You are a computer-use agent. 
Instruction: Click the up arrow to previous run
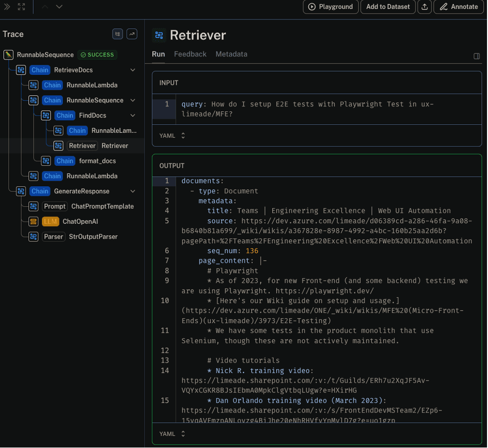tap(45, 7)
